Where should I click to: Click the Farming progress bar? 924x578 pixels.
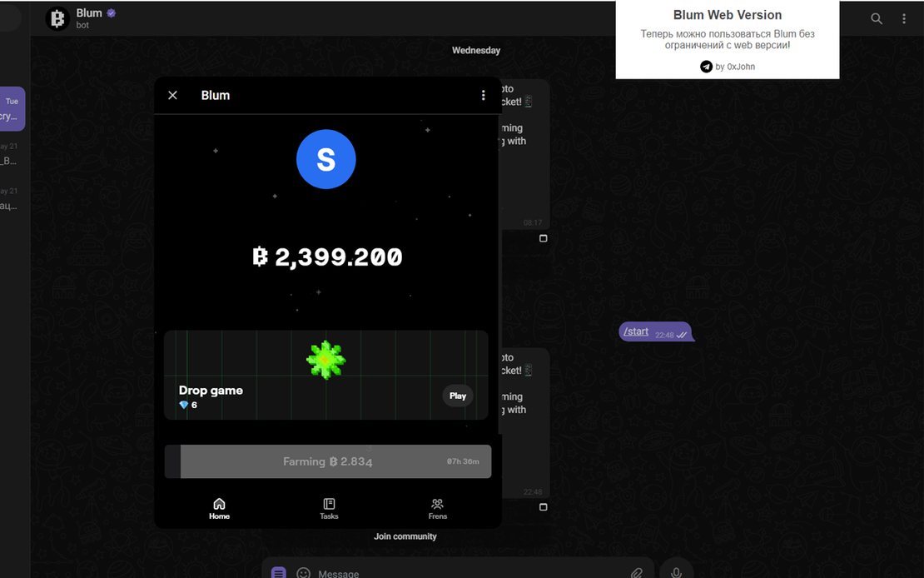coord(328,461)
